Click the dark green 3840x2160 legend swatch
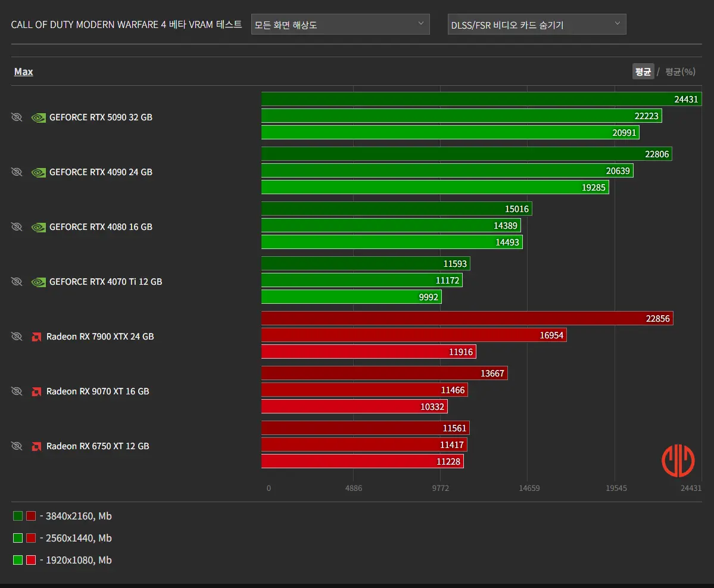 click(x=18, y=516)
